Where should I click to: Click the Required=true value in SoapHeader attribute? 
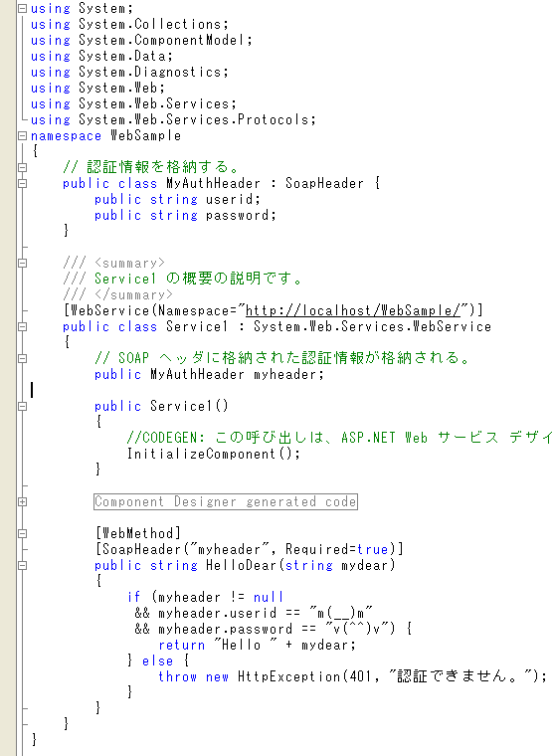[x=337, y=549]
